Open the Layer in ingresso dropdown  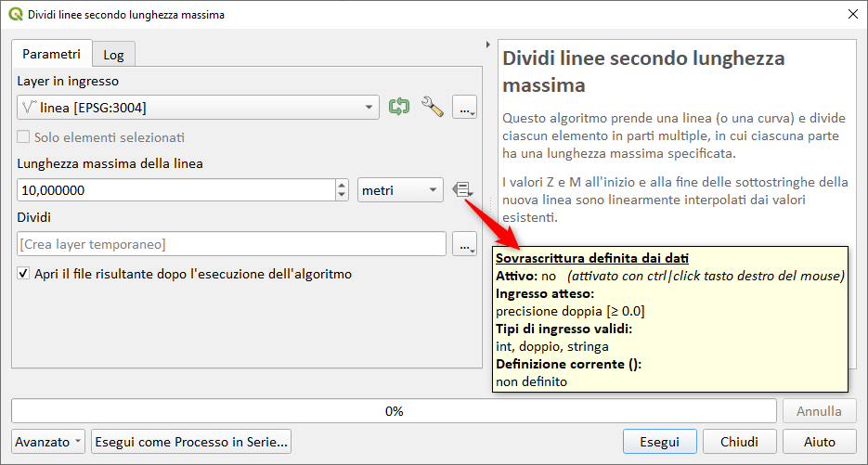tap(198, 108)
